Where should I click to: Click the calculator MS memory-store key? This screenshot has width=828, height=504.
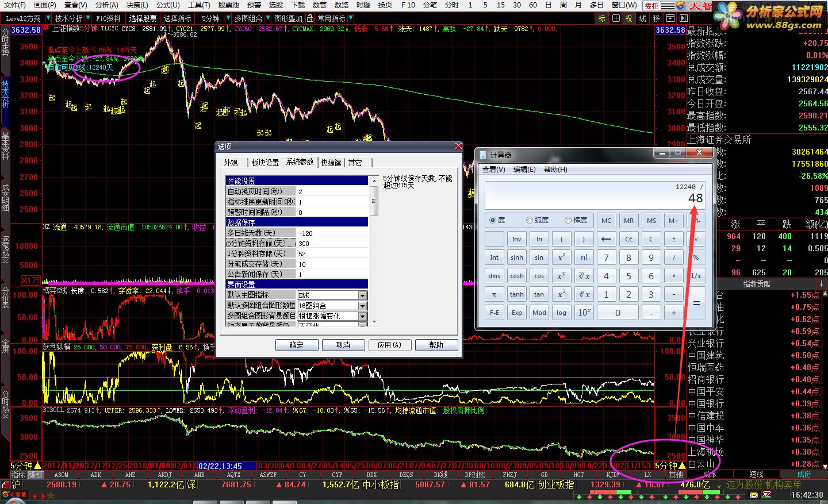[651, 221]
